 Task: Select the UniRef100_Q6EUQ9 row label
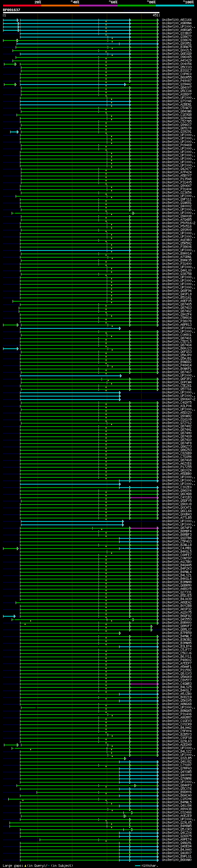click(x=177, y=54)
